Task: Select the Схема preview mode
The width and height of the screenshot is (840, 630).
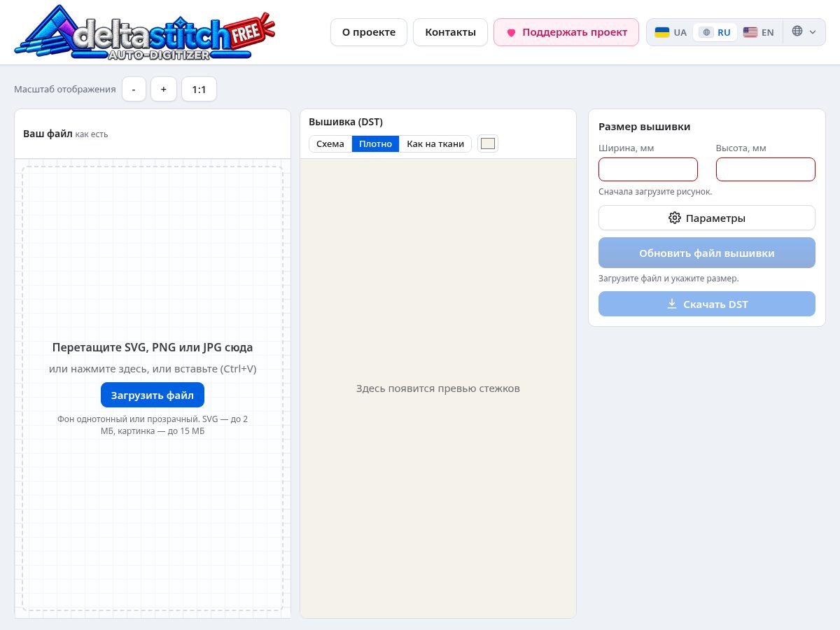Action: [x=330, y=144]
